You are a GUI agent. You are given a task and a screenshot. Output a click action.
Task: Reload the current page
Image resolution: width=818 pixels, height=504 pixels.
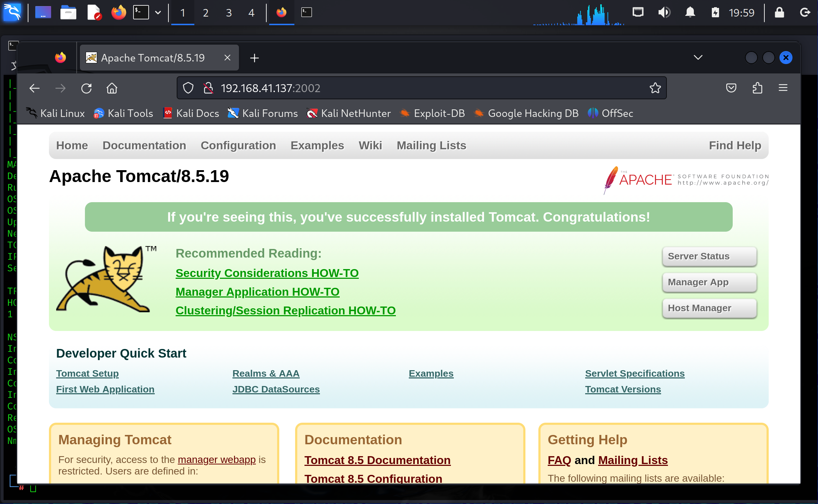click(87, 88)
